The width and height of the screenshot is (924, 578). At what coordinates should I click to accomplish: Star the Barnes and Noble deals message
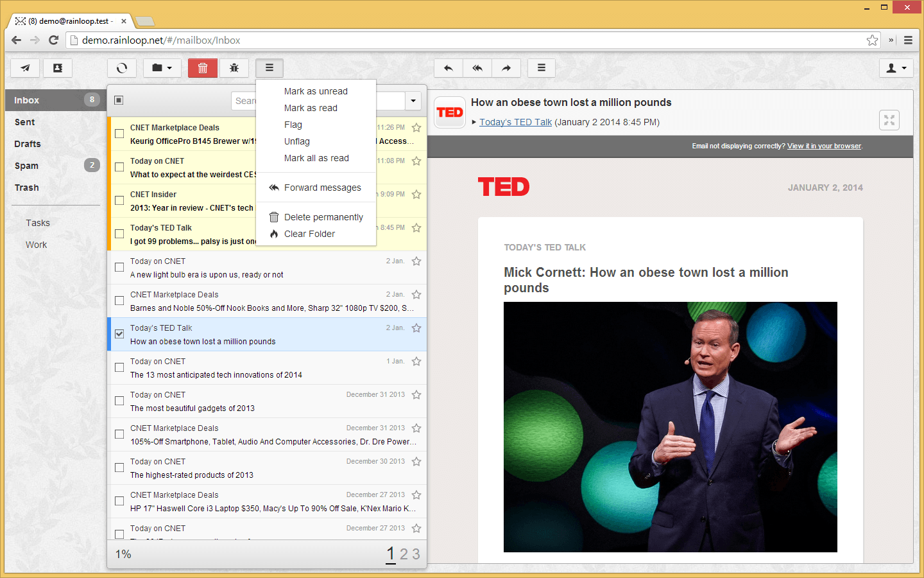tap(416, 294)
